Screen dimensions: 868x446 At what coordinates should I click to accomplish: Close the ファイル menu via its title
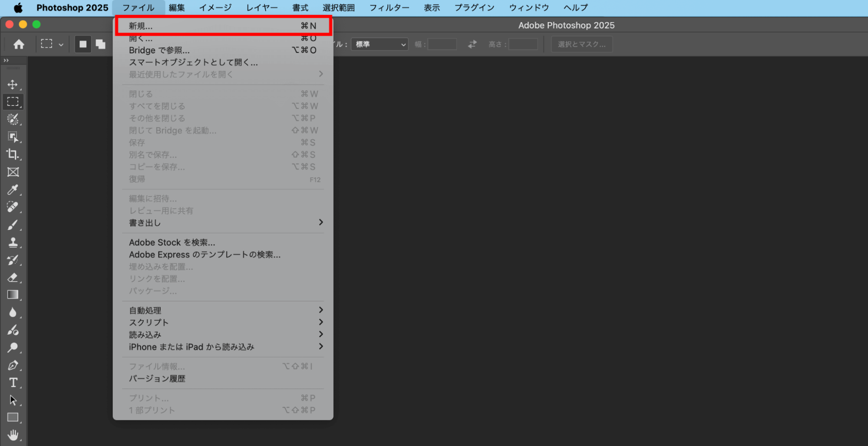[138, 8]
